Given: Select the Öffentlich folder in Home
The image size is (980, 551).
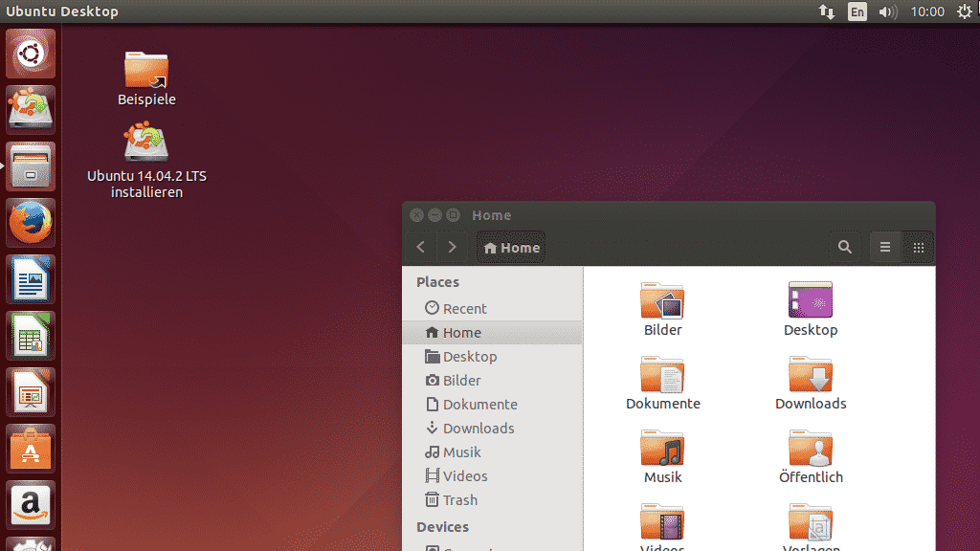Looking at the screenshot, I should (x=811, y=456).
